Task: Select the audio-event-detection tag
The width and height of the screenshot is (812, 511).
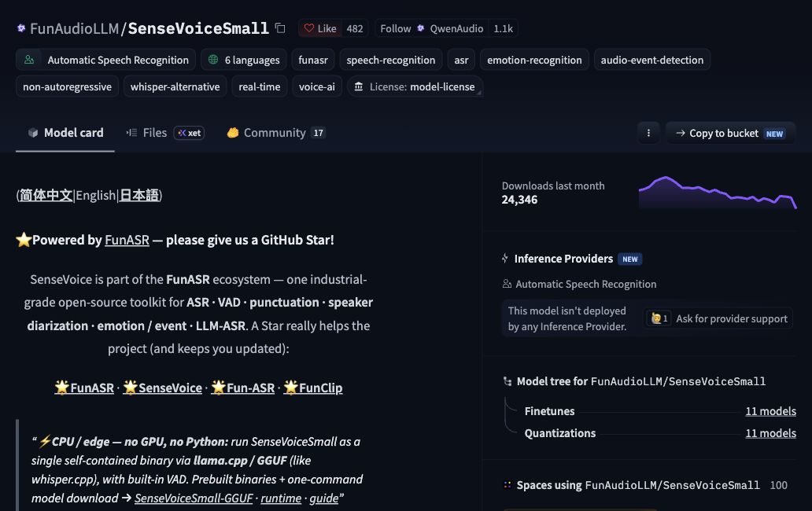Action: coord(652,60)
